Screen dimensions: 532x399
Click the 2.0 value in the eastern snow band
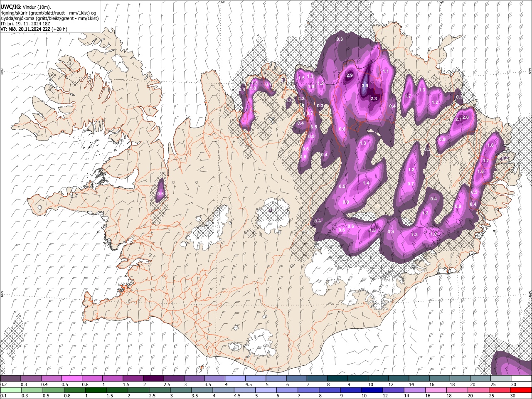point(465,117)
